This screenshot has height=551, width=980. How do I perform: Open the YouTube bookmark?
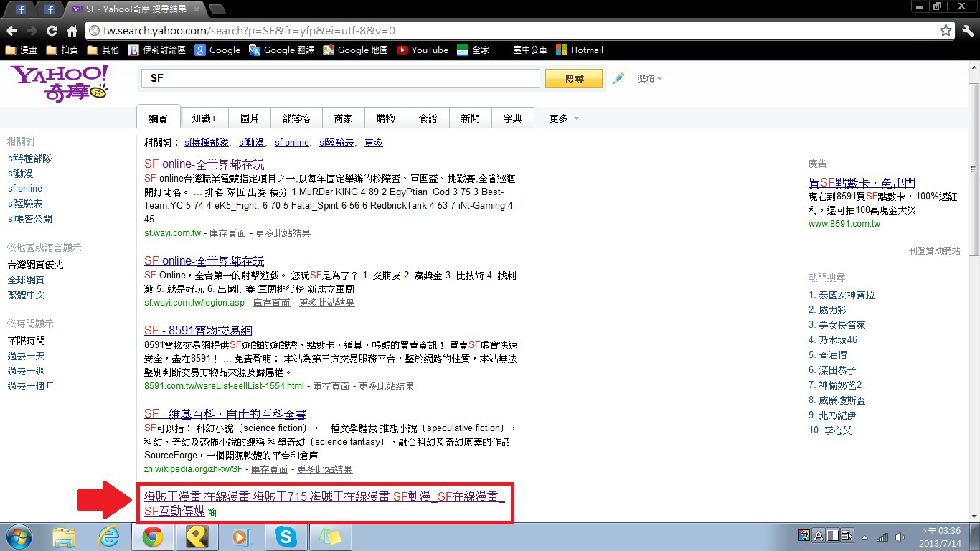(x=423, y=50)
